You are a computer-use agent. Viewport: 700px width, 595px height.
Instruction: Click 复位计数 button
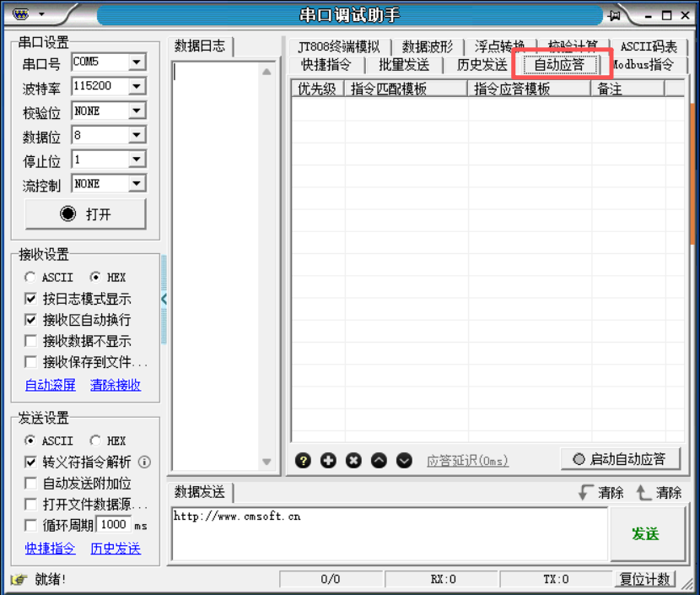[644, 579]
